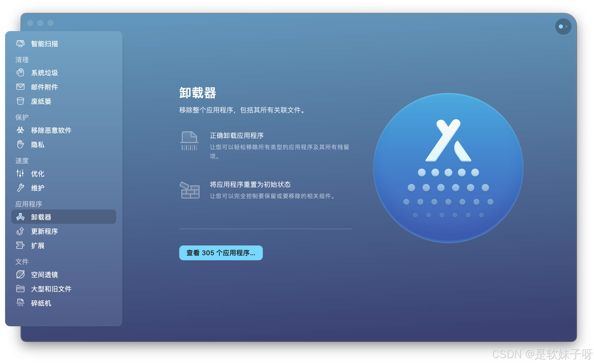The image size is (594, 364).
Task: Click the 隐私 hand icon
Action: pyautogui.click(x=20, y=145)
